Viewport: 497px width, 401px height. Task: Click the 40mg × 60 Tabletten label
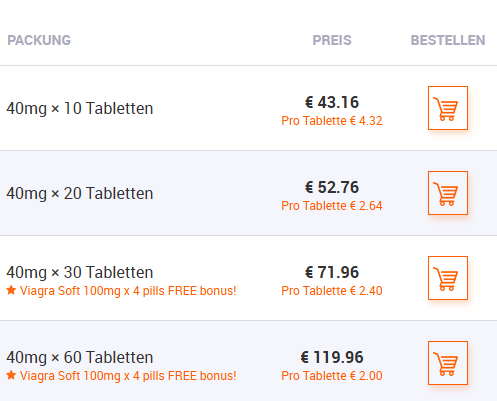[x=80, y=357]
